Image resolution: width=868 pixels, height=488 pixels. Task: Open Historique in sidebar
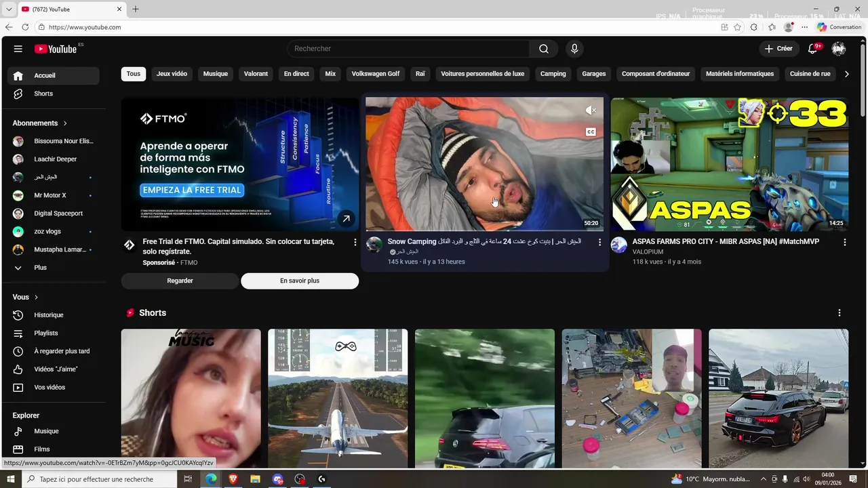pyautogui.click(x=54, y=315)
